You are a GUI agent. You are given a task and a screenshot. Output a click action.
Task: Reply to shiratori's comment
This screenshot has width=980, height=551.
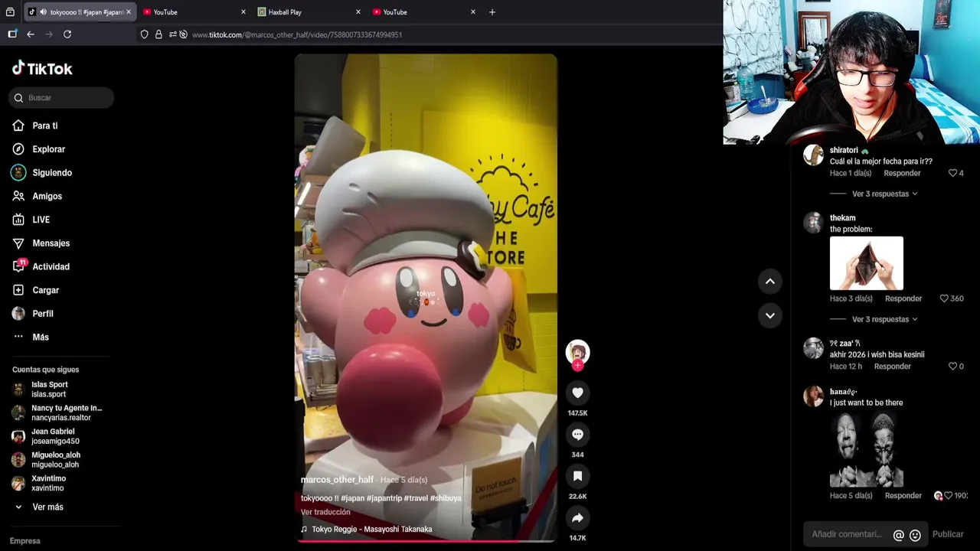click(x=902, y=174)
